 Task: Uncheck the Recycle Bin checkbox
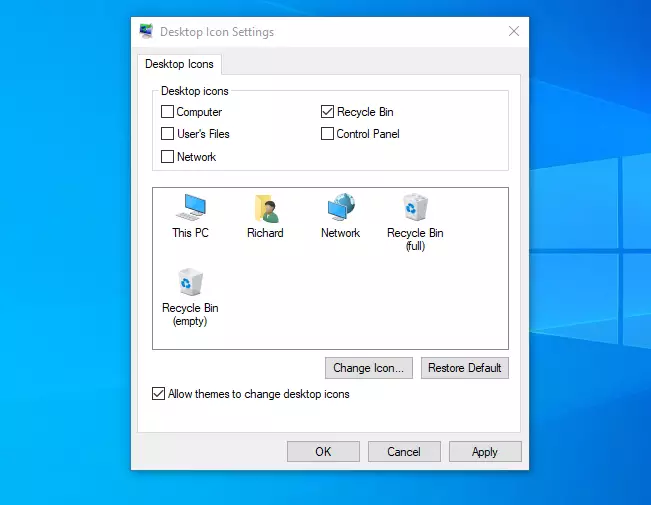(327, 112)
